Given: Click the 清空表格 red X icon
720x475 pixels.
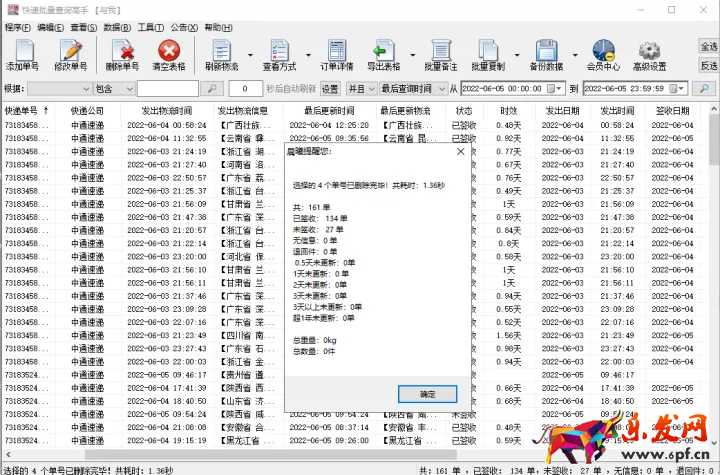Looking at the screenshot, I should (169, 54).
